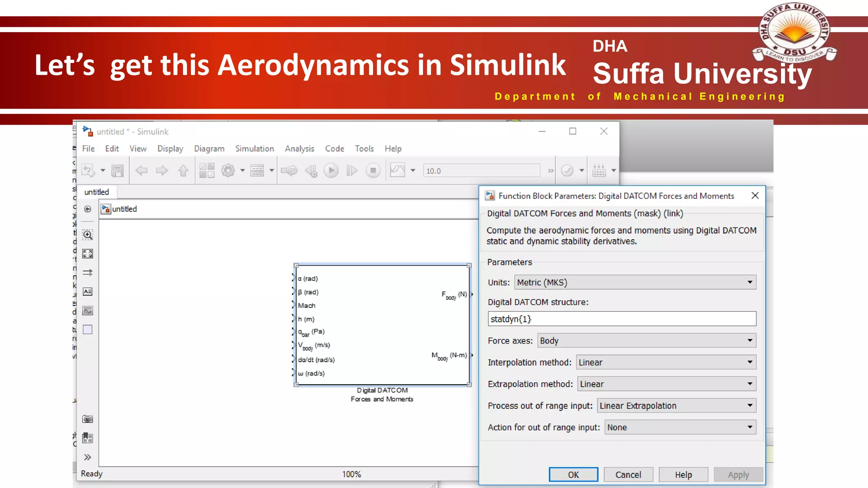The height and width of the screenshot is (488, 868).
Task: Open the New Model dropdown arrow
Action: click(x=103, y=170)
